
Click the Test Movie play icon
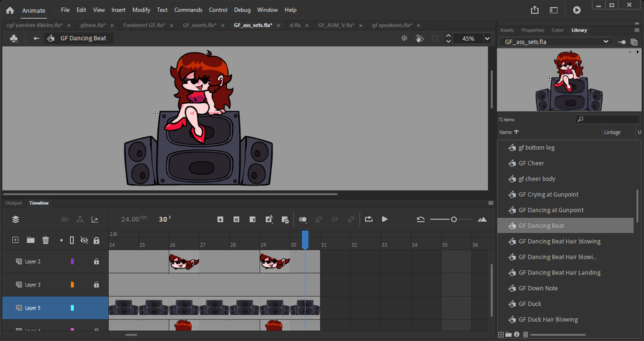[x=577, y=10]
